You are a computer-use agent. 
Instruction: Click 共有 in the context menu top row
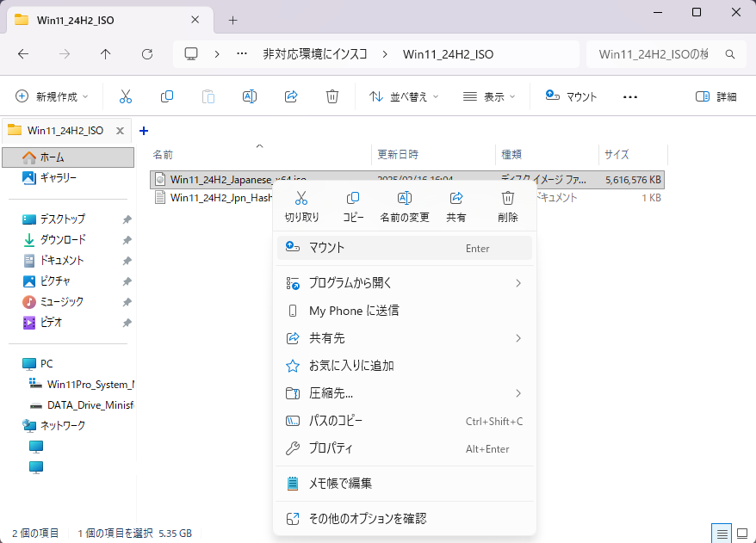(456, 207)
